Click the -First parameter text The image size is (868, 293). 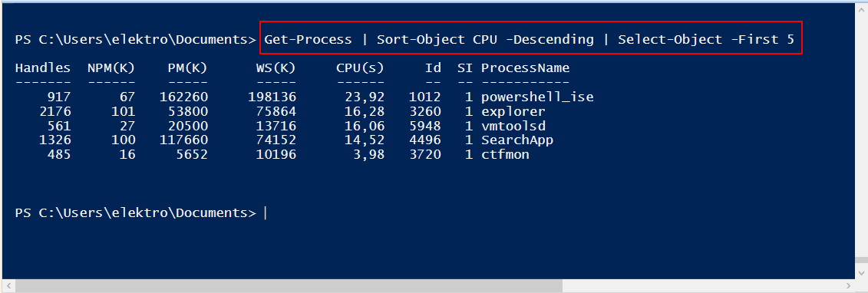pos(754,39)
